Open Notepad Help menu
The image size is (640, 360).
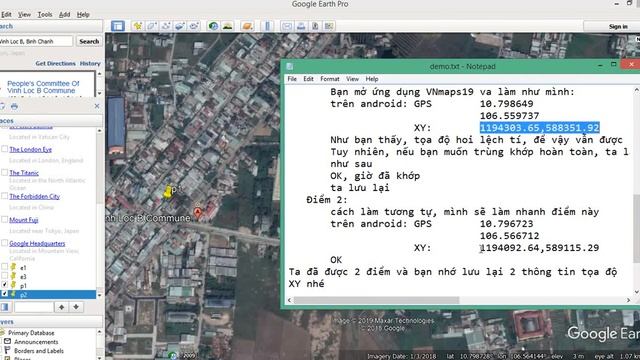pyautogui.click(x=371, y=79)
